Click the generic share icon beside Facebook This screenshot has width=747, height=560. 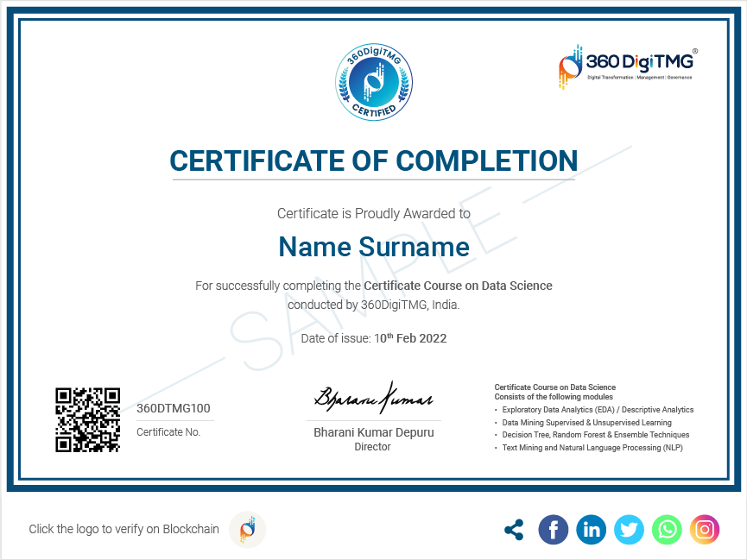514,529
